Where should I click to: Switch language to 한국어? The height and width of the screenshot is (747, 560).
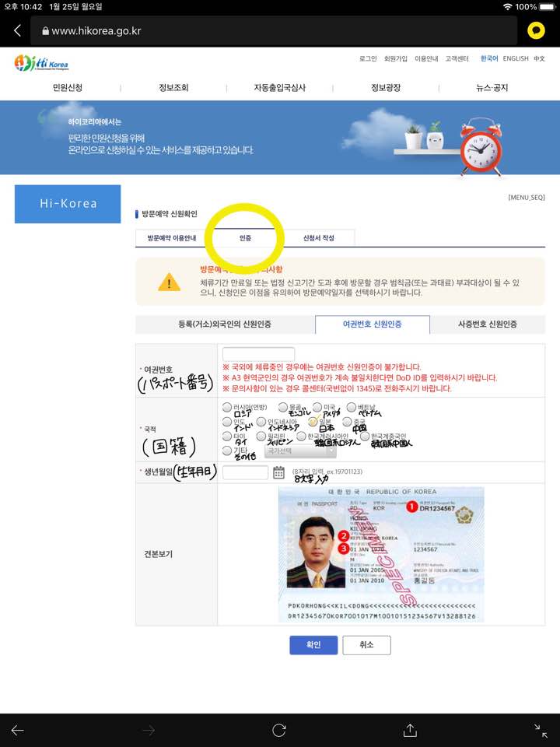click(x=489, y=58)
